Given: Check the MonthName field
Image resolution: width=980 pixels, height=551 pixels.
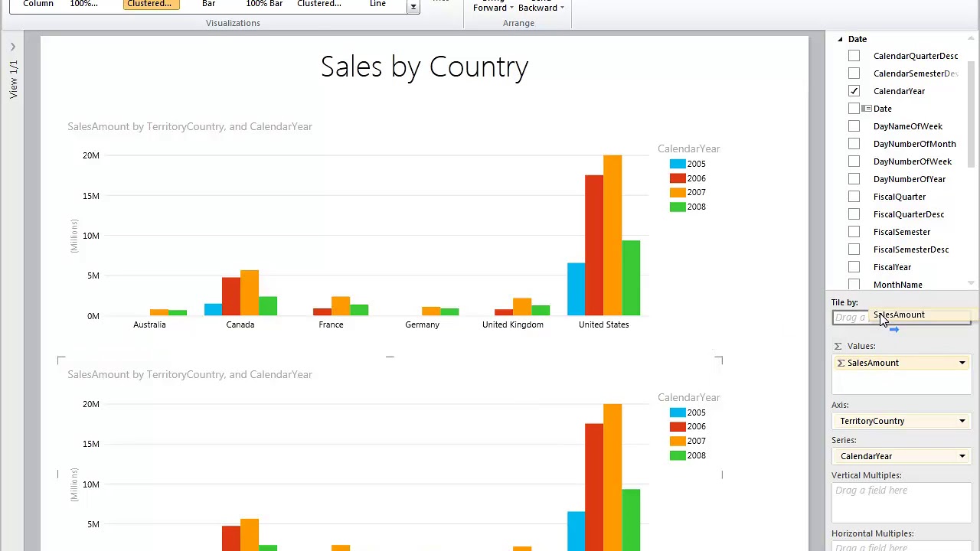Looking at the screenshot, I should (854, 284).
